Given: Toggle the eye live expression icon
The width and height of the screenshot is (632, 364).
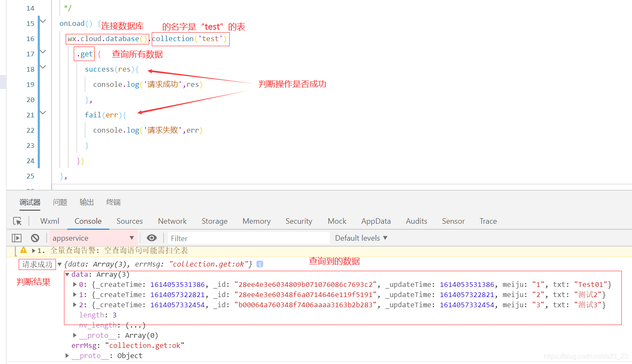Looking at the screenshot, I should (x=152, y=238).
